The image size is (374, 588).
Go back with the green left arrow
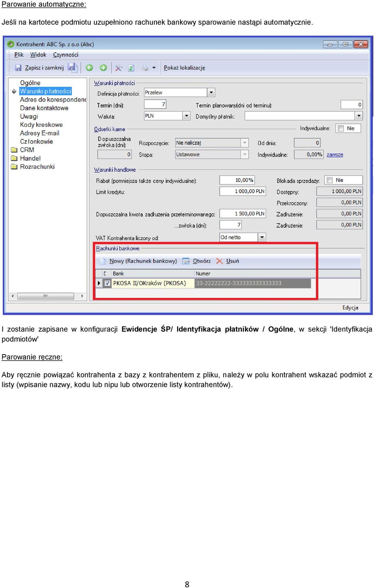(x=89, y=68)
